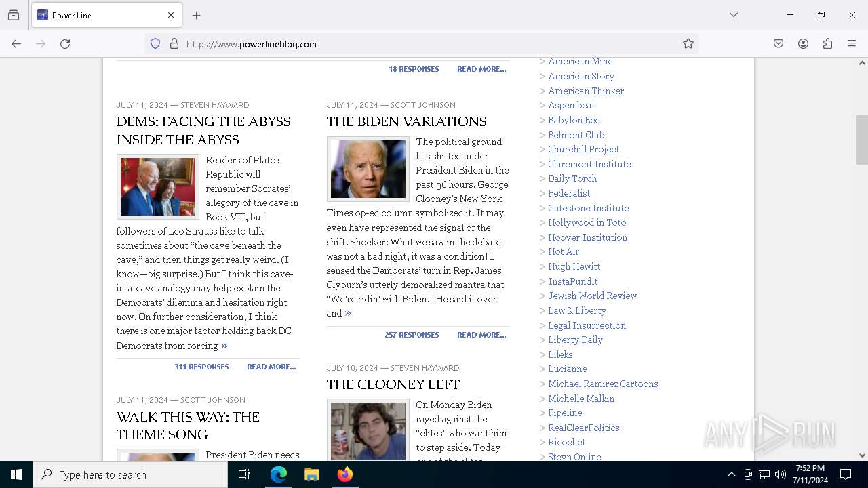This screenshot has height=488, width=868.
Task: View 18 Responses comments link
Action: click(414, 69)
